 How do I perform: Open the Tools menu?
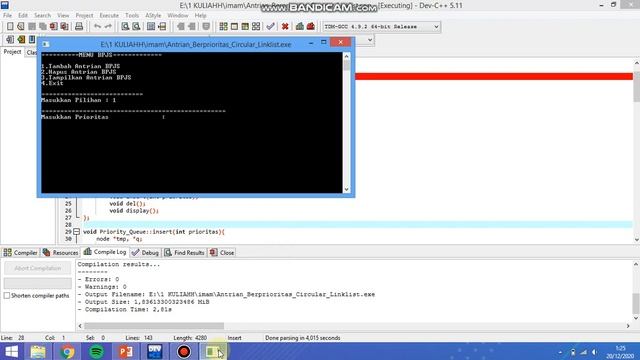pyautogui.click(x=132, y=16)
